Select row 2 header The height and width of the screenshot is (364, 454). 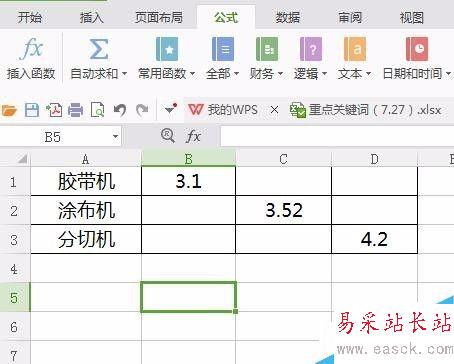pyautogui.click(x=15, y=211)
